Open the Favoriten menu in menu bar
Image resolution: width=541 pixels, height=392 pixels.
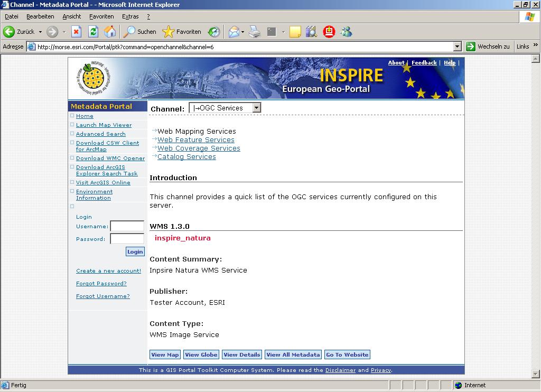pos(101,16)
